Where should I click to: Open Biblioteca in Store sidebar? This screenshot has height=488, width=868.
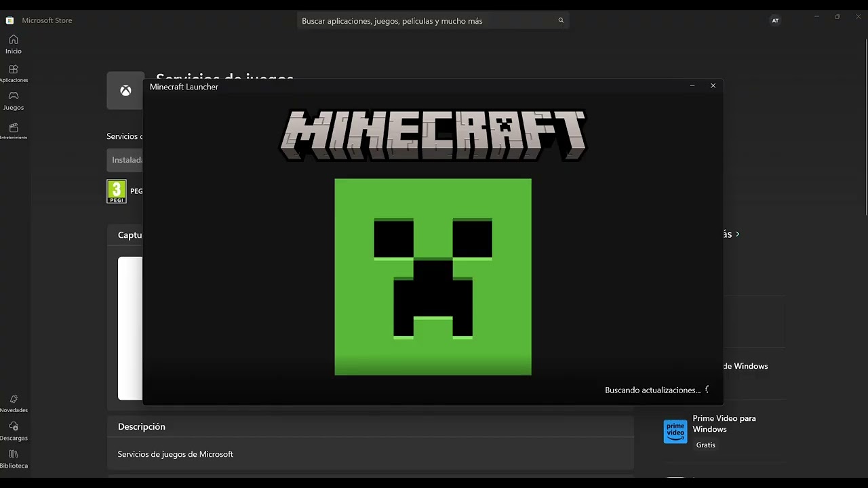pyautogui.click(x=14, y=459)
